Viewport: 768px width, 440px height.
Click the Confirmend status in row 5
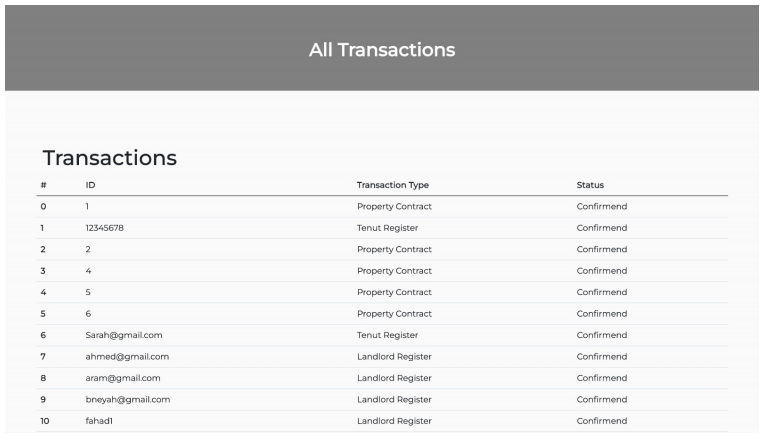pos(602,314)
